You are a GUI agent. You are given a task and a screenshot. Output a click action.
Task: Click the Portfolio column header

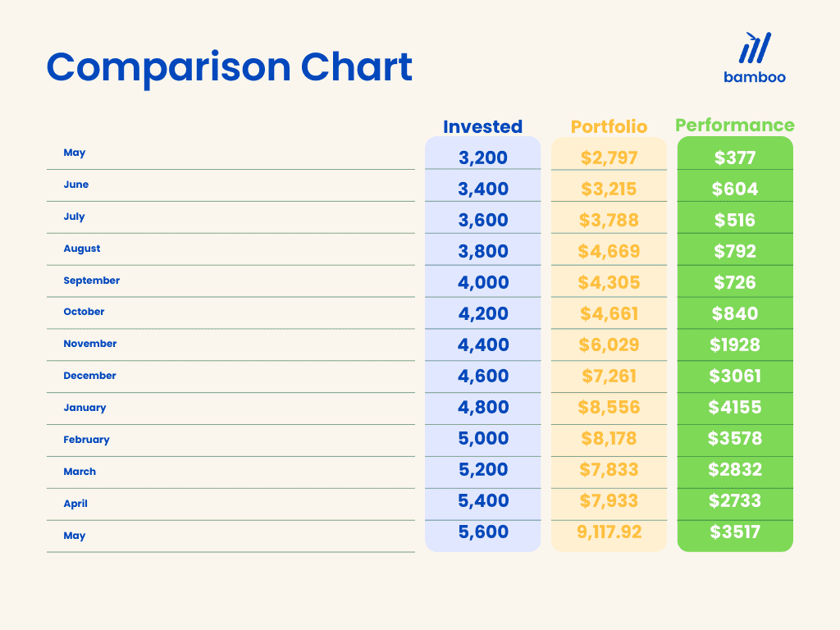609,126
